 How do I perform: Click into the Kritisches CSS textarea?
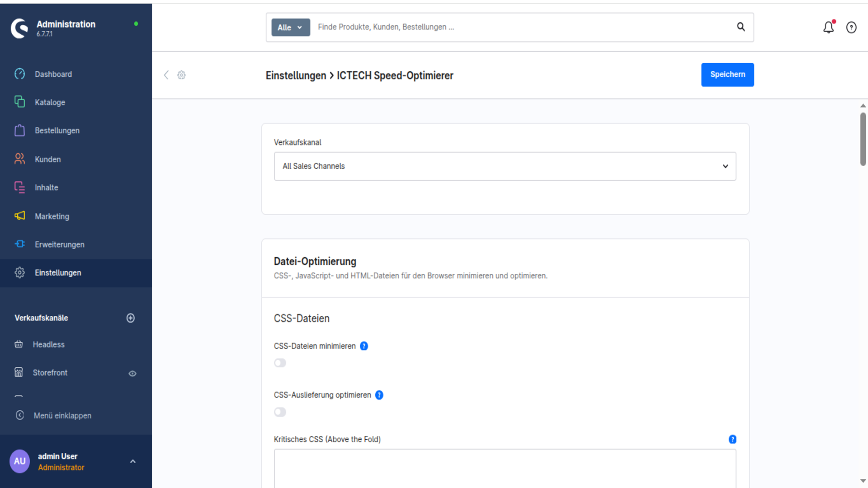click(x=505, y=468)
